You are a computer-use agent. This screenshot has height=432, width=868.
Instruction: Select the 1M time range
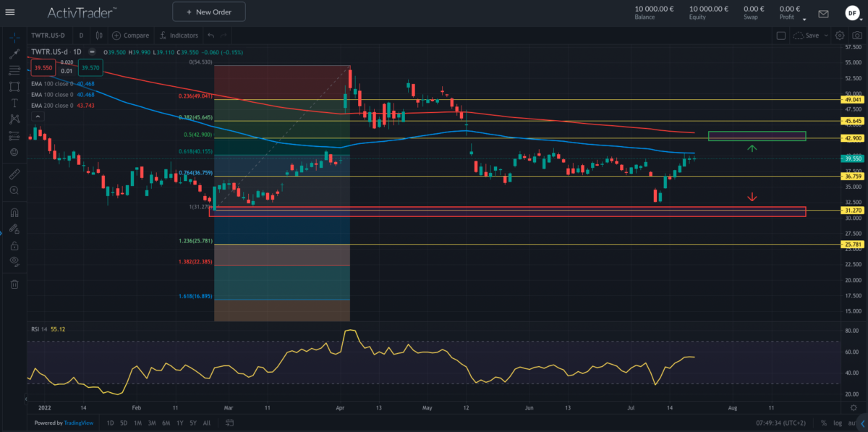tap(137, 423)
